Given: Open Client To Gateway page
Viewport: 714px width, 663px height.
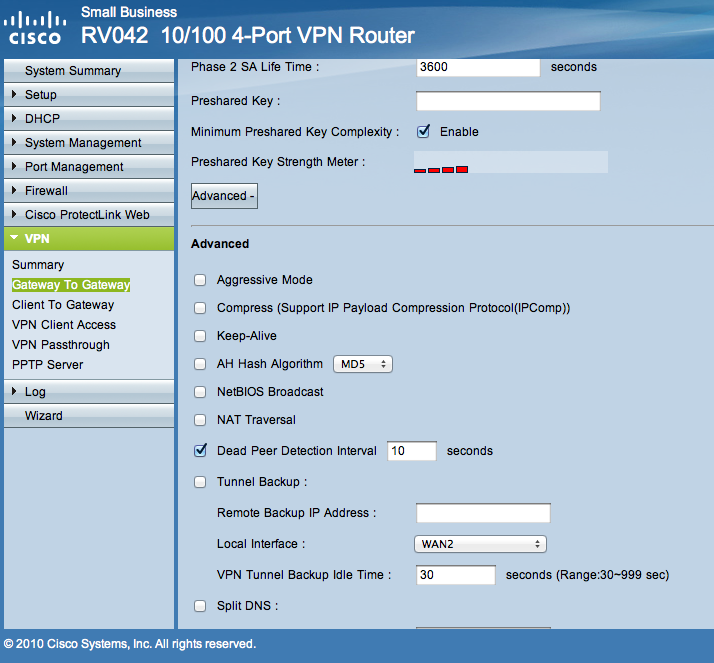Looking at the screenshot, I should pyautogui.click(x=63, y=305).
